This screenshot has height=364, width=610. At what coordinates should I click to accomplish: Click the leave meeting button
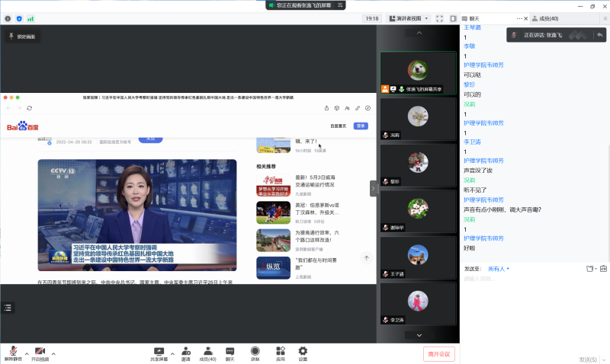click(438, 353)
